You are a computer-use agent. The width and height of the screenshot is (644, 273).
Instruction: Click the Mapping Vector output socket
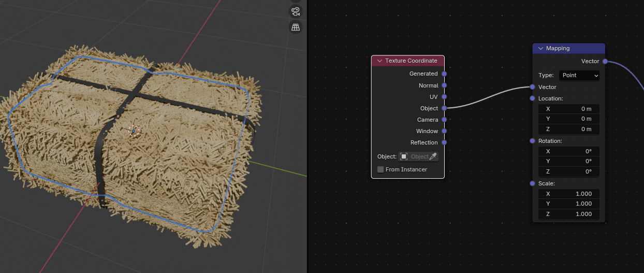coord(605,61)
